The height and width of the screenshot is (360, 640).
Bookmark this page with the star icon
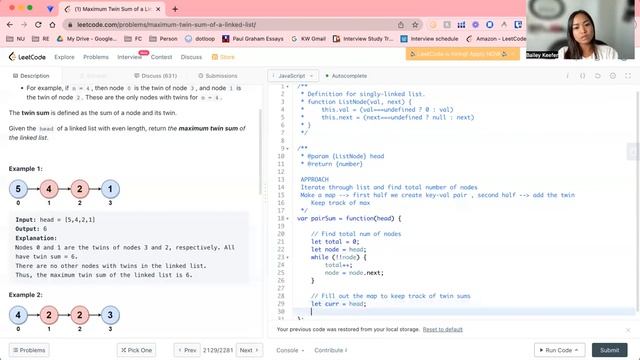coord(415,25)
